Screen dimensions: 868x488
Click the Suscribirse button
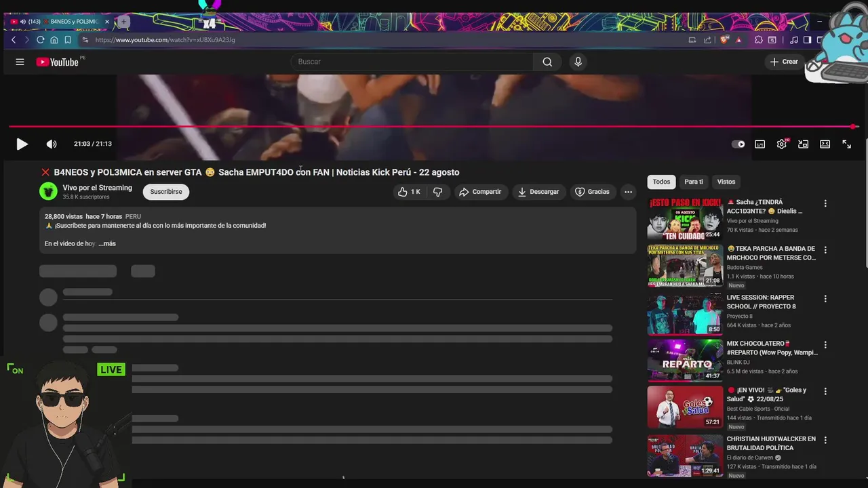pos(166,192)
